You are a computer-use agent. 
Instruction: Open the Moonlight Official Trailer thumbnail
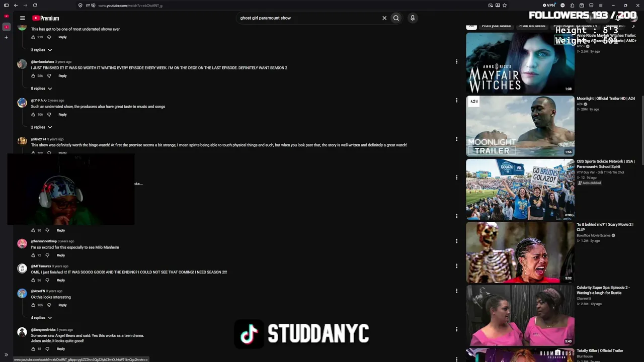click(520, 126)
